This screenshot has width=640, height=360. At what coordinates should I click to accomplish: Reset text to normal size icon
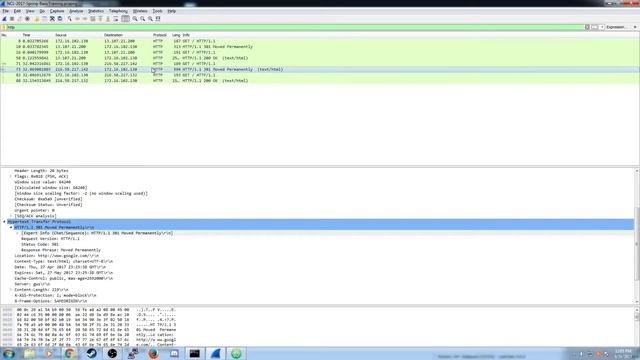coord(150,19)
